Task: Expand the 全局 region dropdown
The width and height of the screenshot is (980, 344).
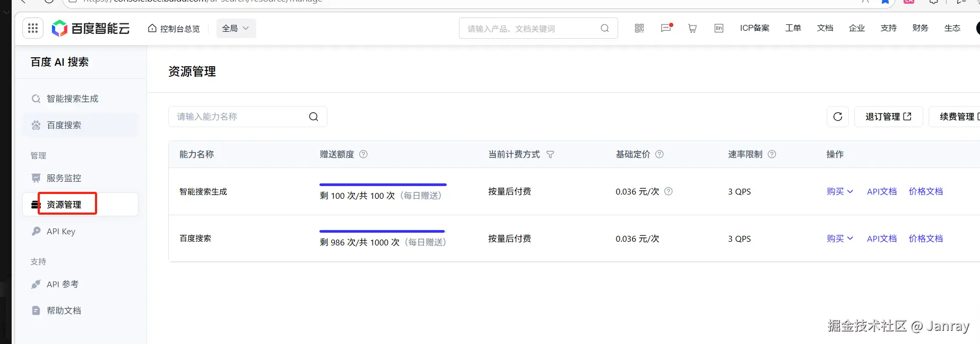Action: [236, 28]
